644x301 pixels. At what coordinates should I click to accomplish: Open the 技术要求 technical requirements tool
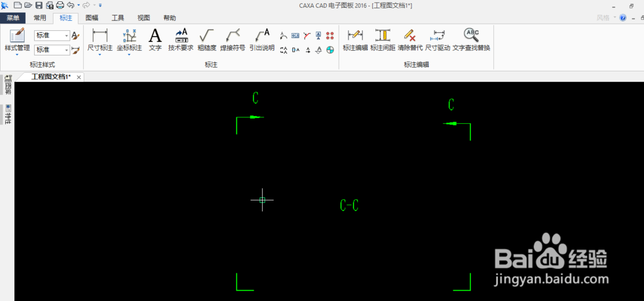click(181, 40)
